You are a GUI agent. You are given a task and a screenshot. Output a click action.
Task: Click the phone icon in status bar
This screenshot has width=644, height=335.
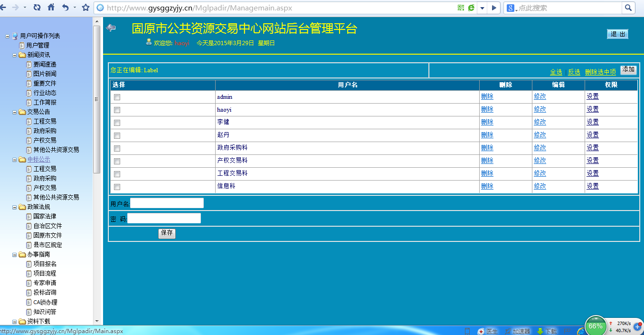pos(467,331)
